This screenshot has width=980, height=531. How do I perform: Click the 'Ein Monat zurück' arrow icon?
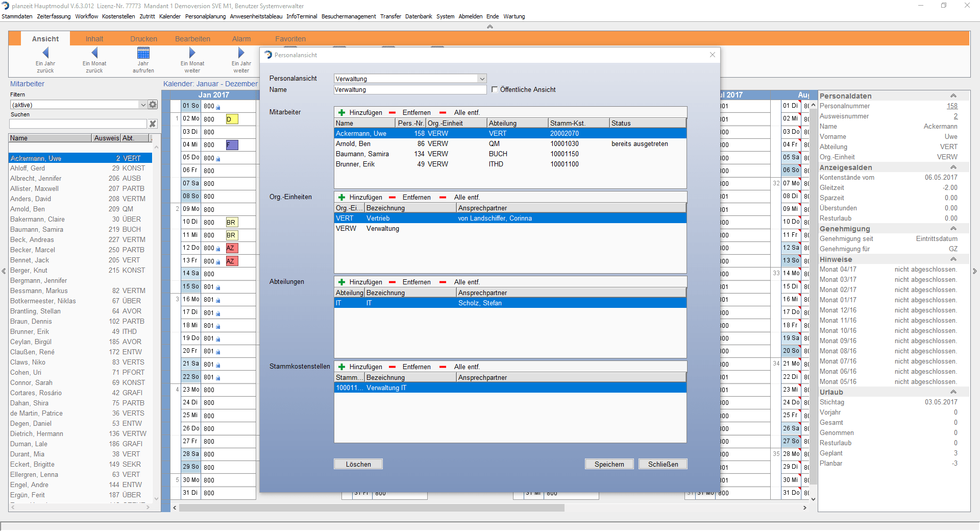(94, 53)
